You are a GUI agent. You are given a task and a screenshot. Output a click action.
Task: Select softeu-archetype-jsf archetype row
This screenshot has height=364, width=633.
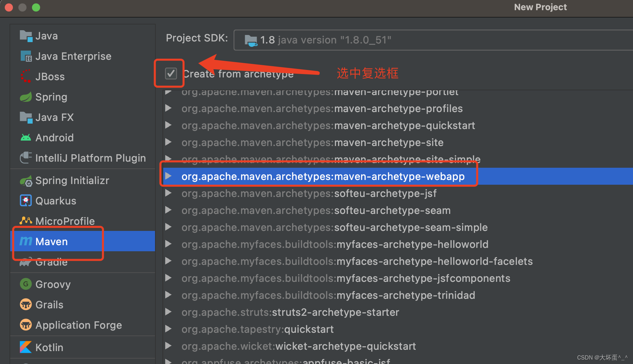pos(398,193)
